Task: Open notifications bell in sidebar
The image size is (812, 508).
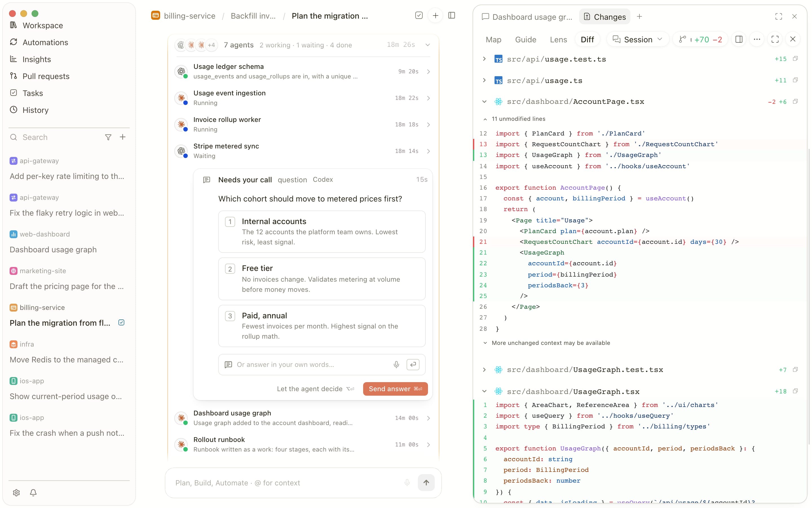Action: 33,492
